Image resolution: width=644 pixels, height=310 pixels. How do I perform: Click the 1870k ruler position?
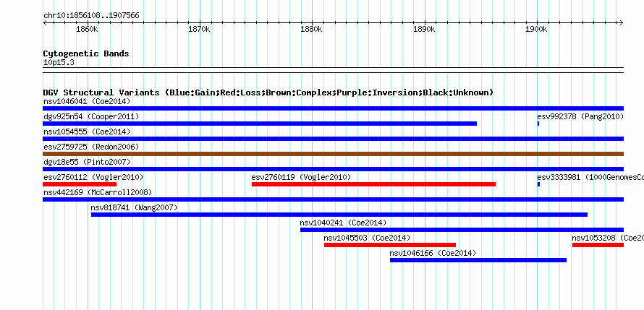200,30
